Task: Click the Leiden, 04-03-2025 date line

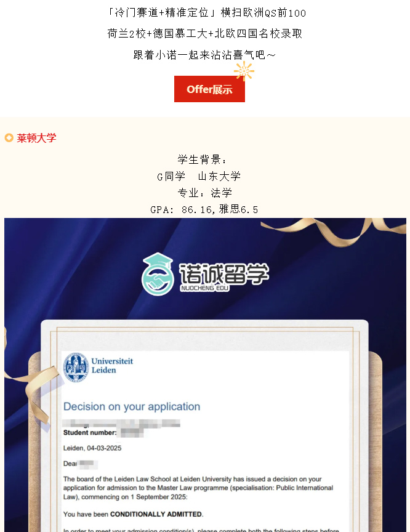Action: [92, 448]
